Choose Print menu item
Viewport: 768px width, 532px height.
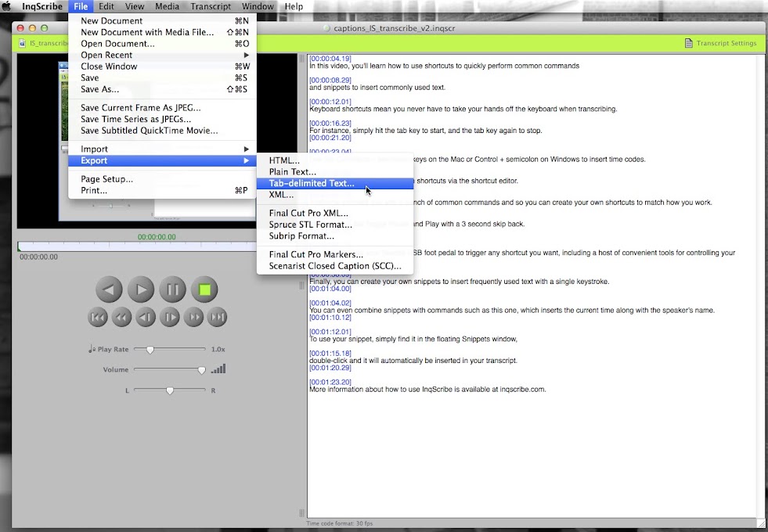click(162, 190)
